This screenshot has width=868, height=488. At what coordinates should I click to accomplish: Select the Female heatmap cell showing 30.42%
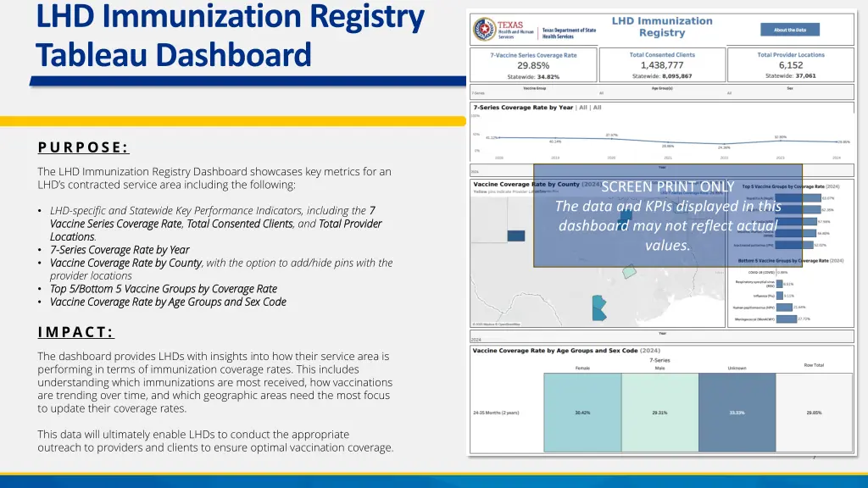tap(582, 413)
